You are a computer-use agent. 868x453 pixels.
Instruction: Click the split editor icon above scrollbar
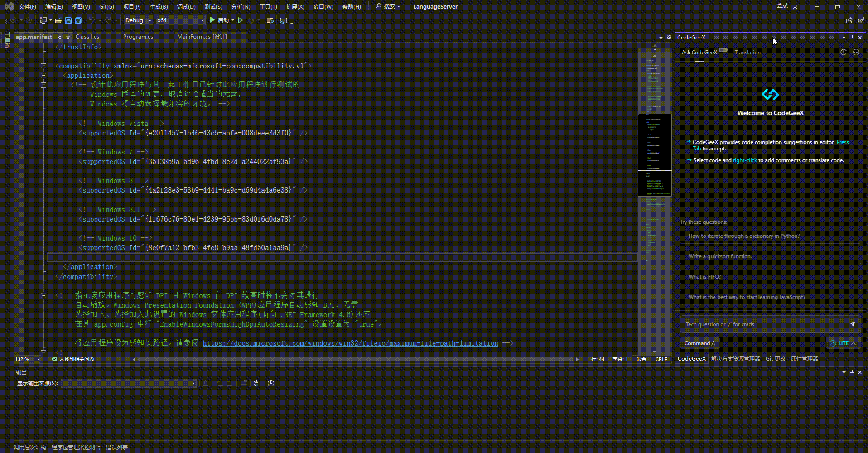click(655, 47)
